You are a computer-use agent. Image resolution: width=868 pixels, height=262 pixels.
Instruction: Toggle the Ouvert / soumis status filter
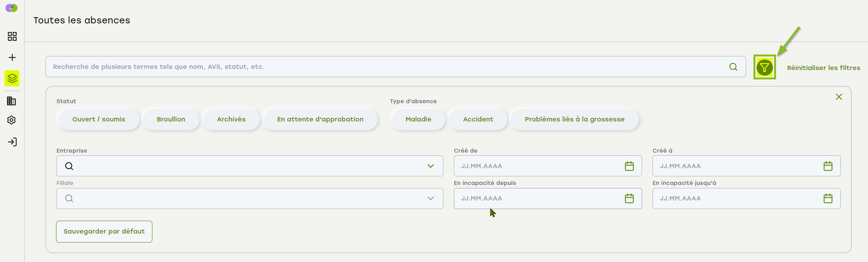pyautogui.click(x=99, y=120)
